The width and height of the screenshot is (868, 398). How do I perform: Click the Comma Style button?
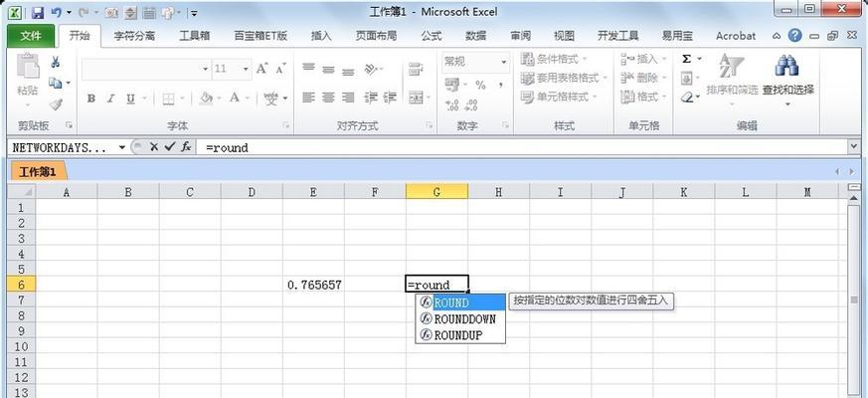pos(500,85)
